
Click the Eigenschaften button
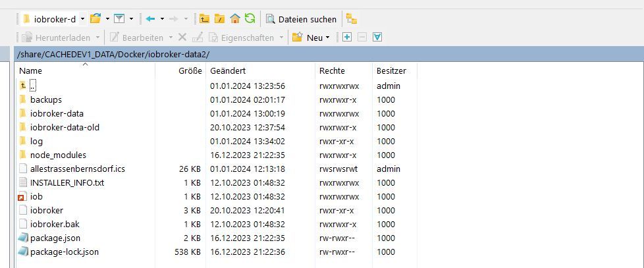click(241, 38)
